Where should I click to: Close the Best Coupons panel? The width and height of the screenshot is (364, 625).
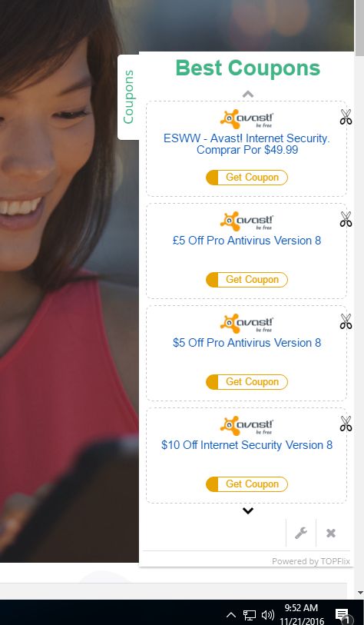point(330,533)
